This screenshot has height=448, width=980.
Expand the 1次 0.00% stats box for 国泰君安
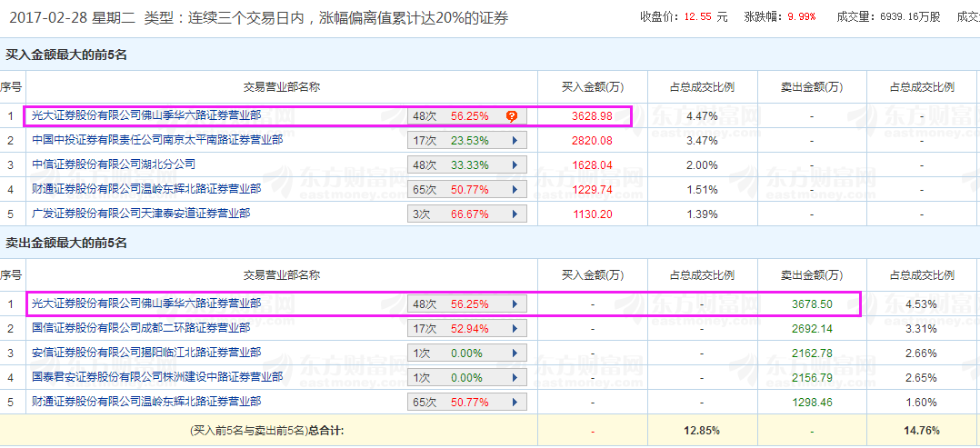466,377
